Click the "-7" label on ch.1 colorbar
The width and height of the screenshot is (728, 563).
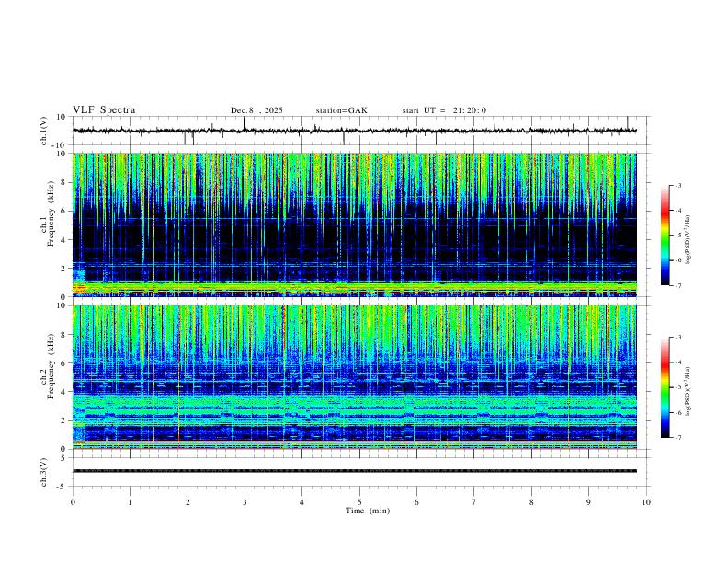pos(677,286)
